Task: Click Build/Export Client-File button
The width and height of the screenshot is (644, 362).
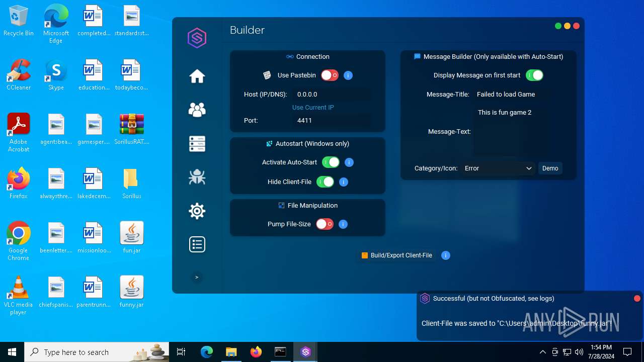Action: [x=397, y=255]
